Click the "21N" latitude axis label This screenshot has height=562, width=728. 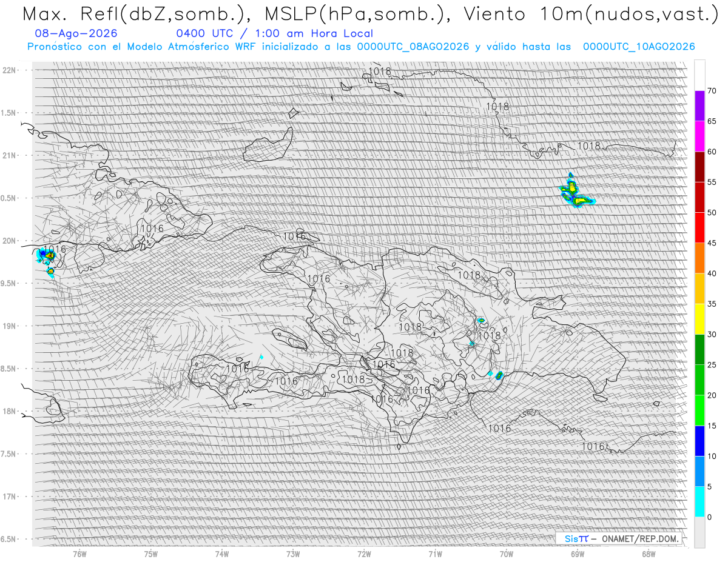[9, 156]
